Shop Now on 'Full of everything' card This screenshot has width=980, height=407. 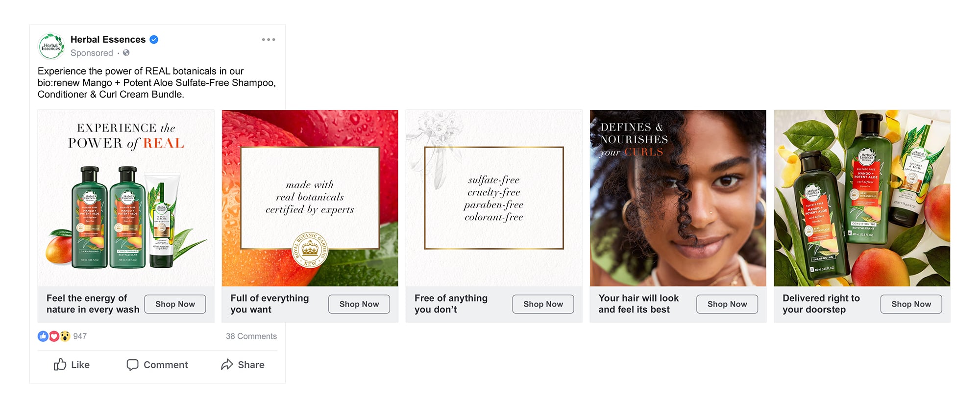coord(359,304)
